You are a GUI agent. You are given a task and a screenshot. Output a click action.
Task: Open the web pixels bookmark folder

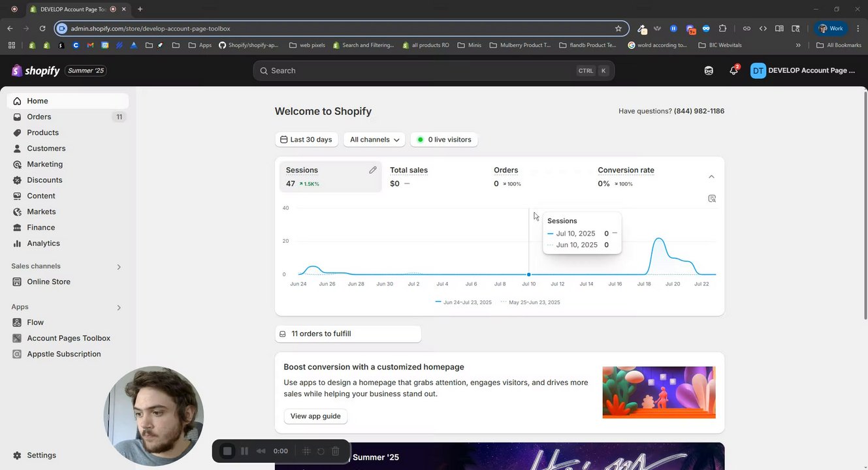pos(307,45)
